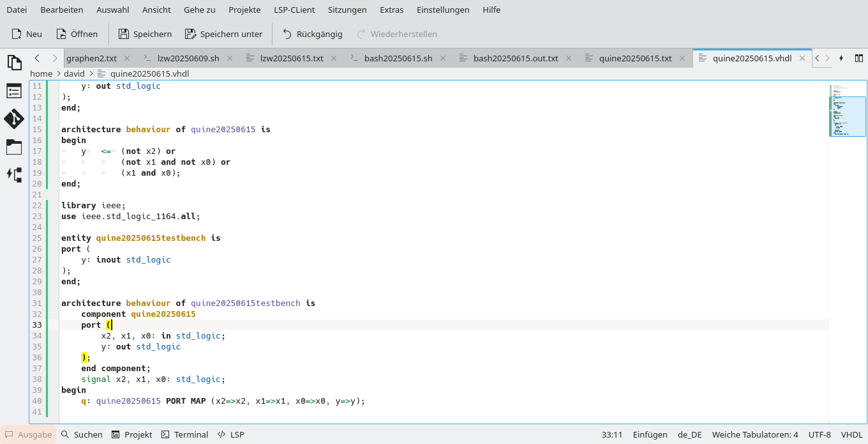
Task: Select the Git version control sidebar icon
Action: (x=14, y=119)
